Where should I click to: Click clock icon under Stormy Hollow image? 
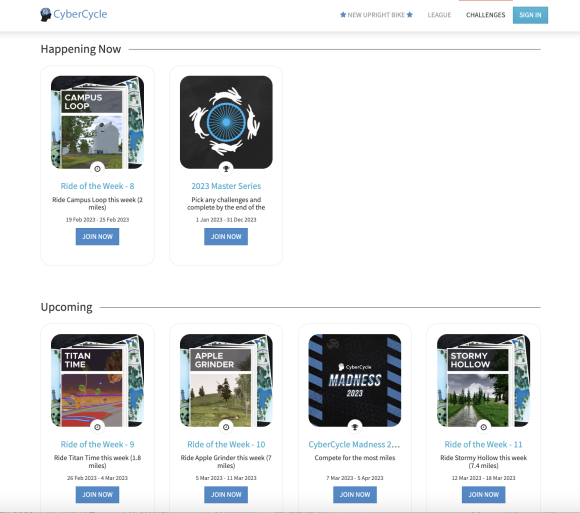pos(483,427)
